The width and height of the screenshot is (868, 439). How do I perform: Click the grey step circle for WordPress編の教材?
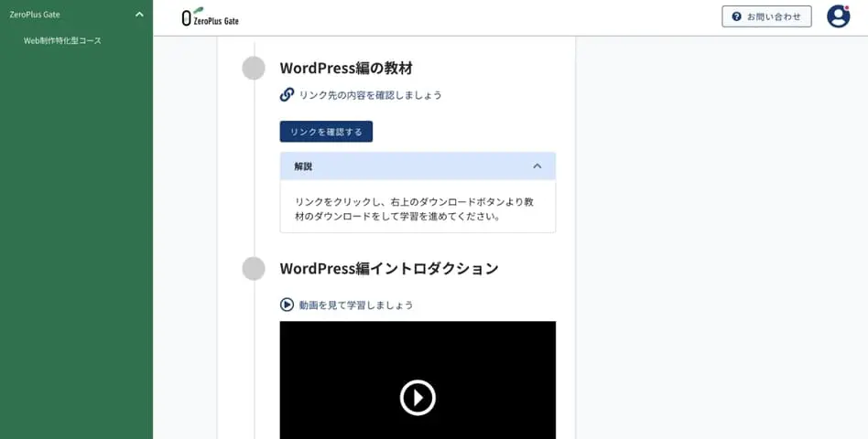click(254, 68)
